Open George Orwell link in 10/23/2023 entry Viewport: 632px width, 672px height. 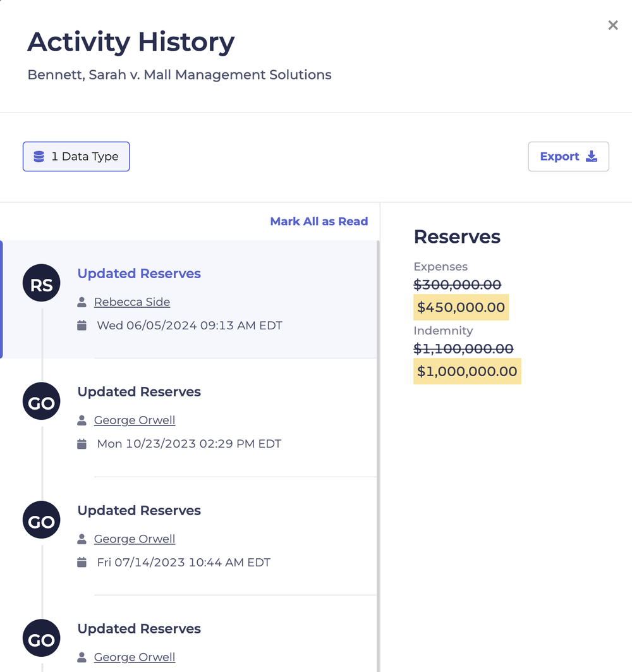pyautogui.click(x=135, y=420)
